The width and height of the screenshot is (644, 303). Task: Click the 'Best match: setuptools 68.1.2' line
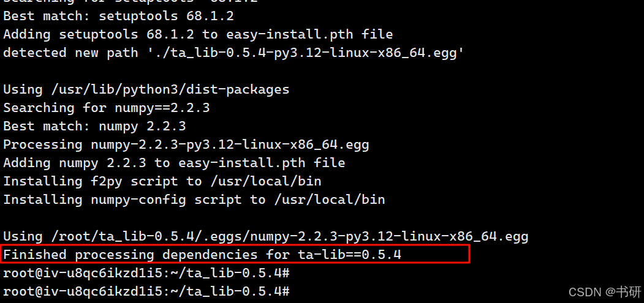(x=119, y=17)
